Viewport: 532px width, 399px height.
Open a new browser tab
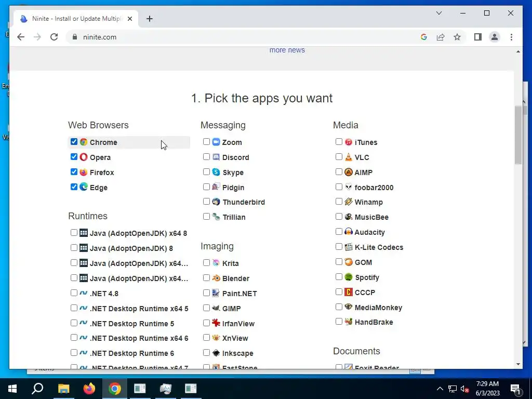149,19
